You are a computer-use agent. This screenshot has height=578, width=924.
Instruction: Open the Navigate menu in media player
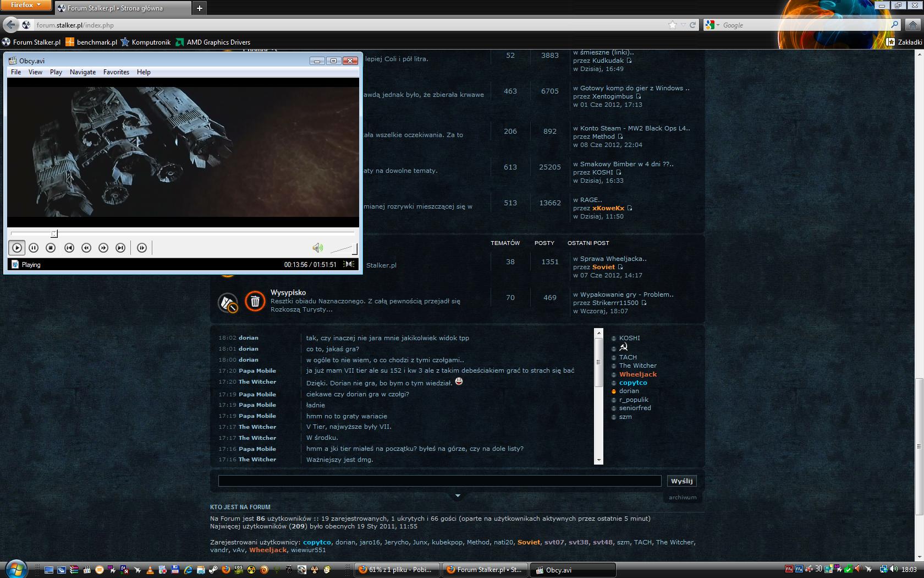82,72
